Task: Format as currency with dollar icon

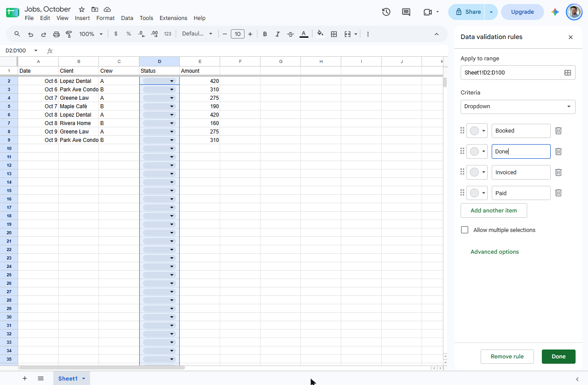Action: tap(116, 34)
